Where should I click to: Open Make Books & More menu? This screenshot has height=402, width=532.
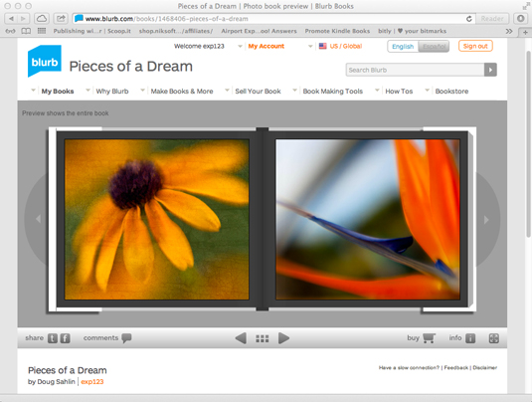click(182, 91)
